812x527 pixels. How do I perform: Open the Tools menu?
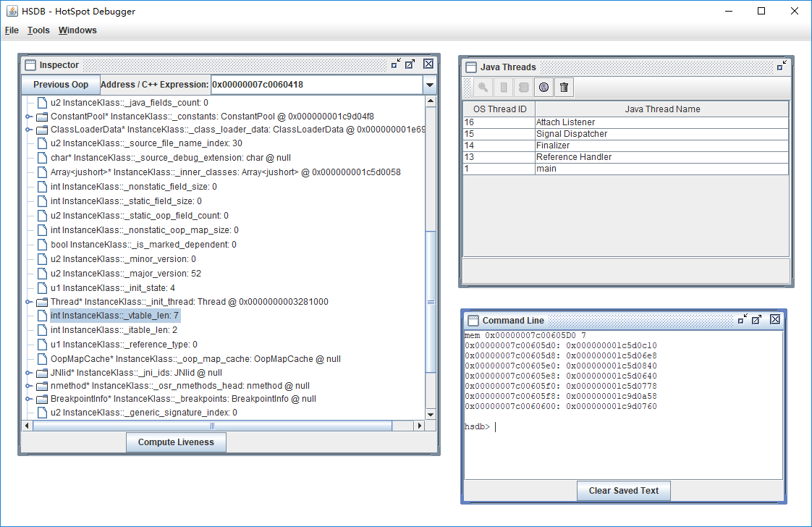(38, 30)
